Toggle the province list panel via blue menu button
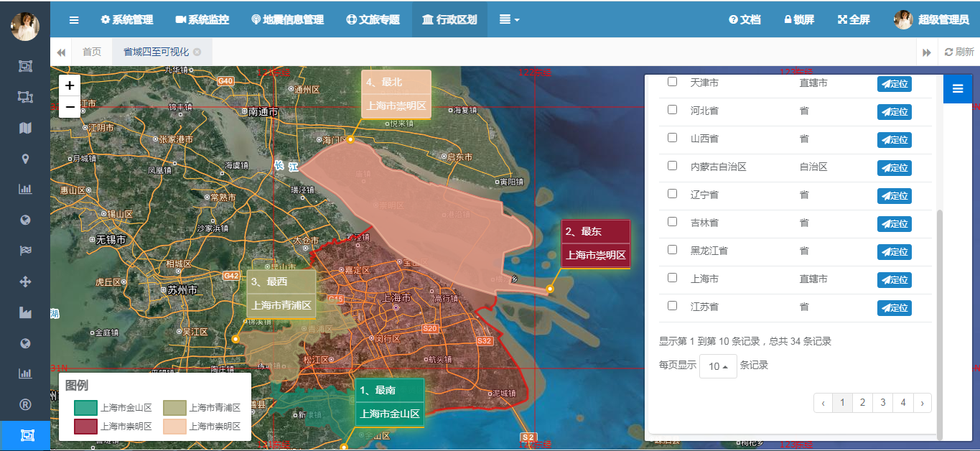 point(958,88)
